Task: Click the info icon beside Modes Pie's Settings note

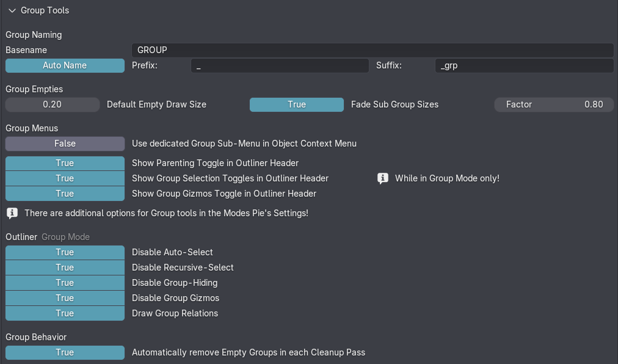Action: tap(12, 213)
